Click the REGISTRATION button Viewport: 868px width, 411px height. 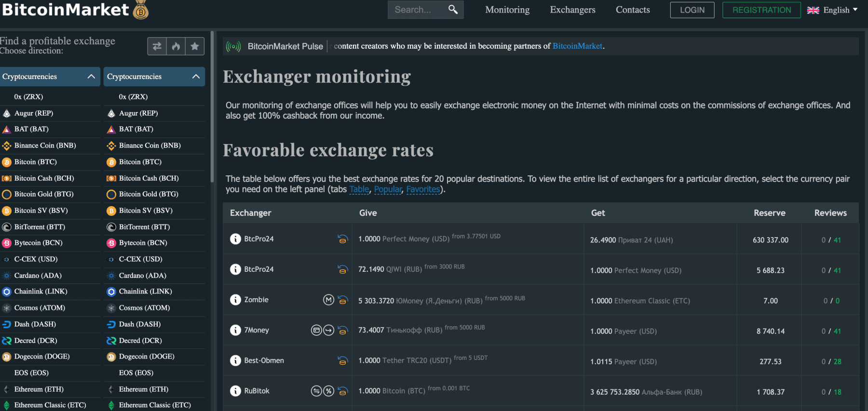761,10
